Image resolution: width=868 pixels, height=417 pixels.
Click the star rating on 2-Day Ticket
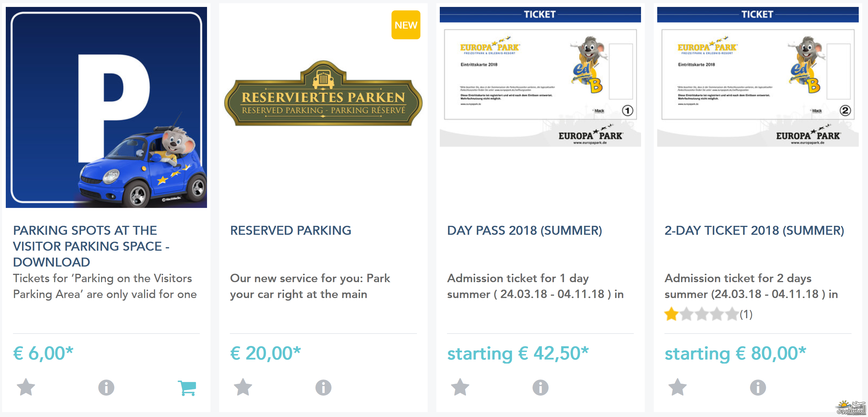pos(701,314)
